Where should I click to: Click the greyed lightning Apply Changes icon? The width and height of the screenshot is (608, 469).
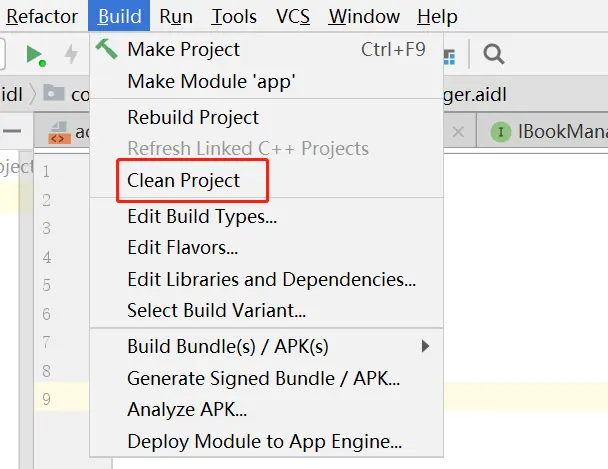(71, 54)
